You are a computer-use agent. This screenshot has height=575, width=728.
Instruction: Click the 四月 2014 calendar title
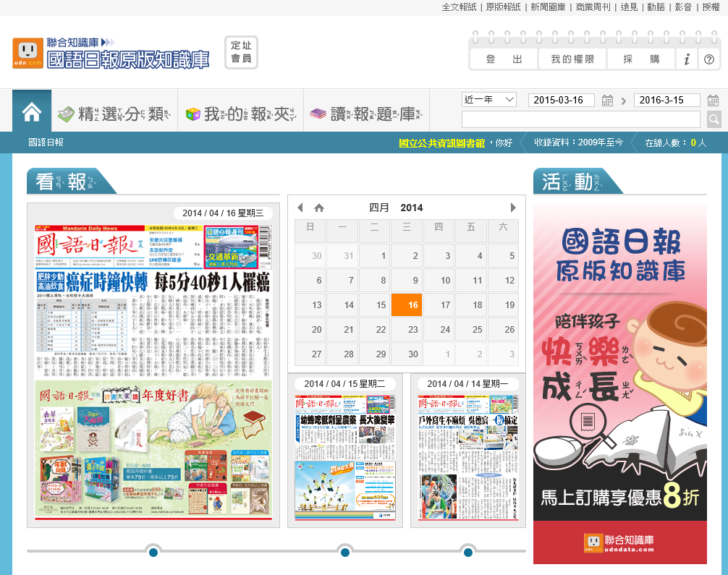pyautogui.click(x=396, y=208)
